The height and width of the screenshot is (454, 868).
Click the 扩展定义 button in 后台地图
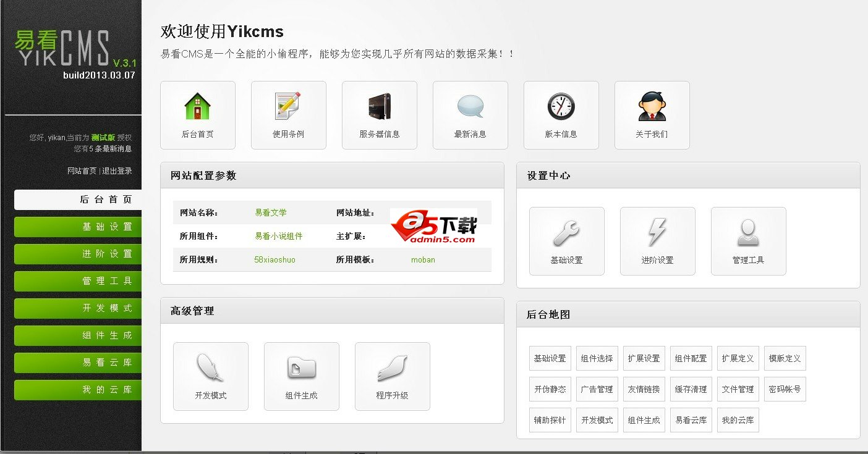click(738, 358)
